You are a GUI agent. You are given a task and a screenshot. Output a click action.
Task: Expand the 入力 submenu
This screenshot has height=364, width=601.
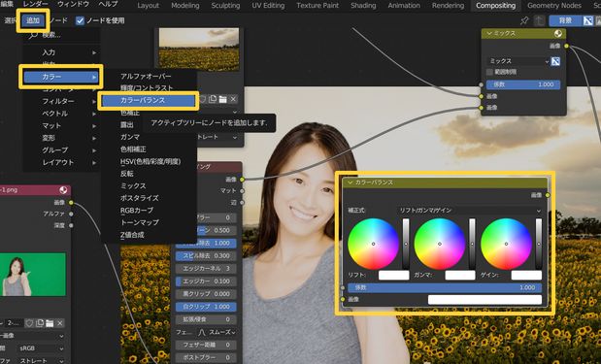tap(61, 52)
